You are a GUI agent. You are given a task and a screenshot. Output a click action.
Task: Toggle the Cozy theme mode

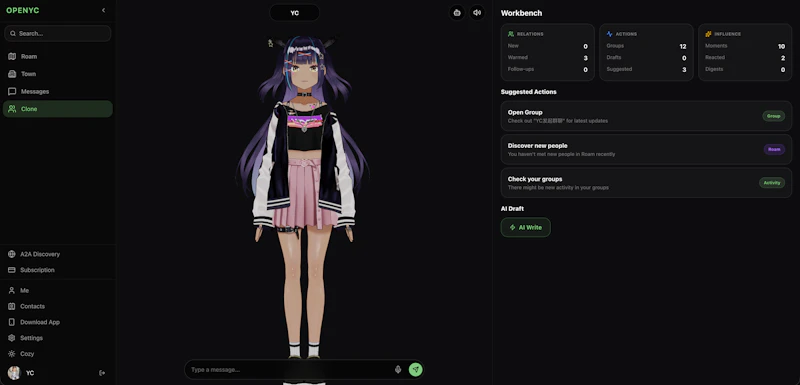point(58,353)
